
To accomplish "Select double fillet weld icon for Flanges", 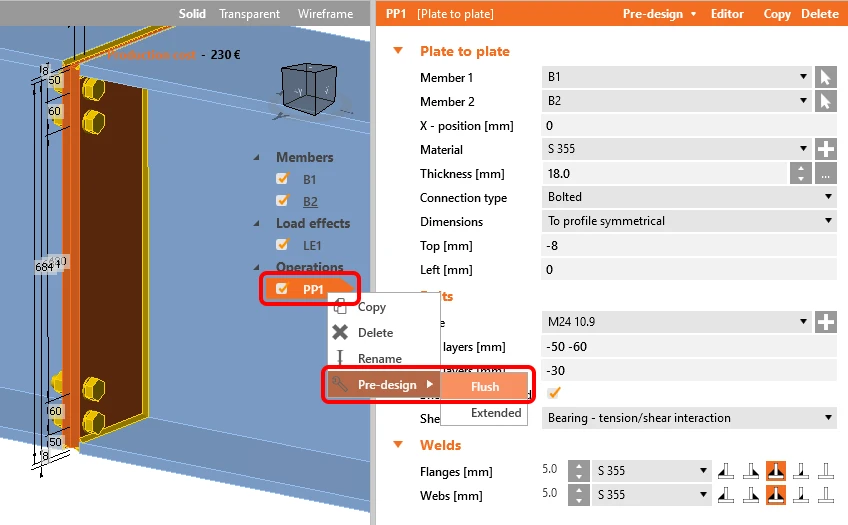I will point(776,471).
